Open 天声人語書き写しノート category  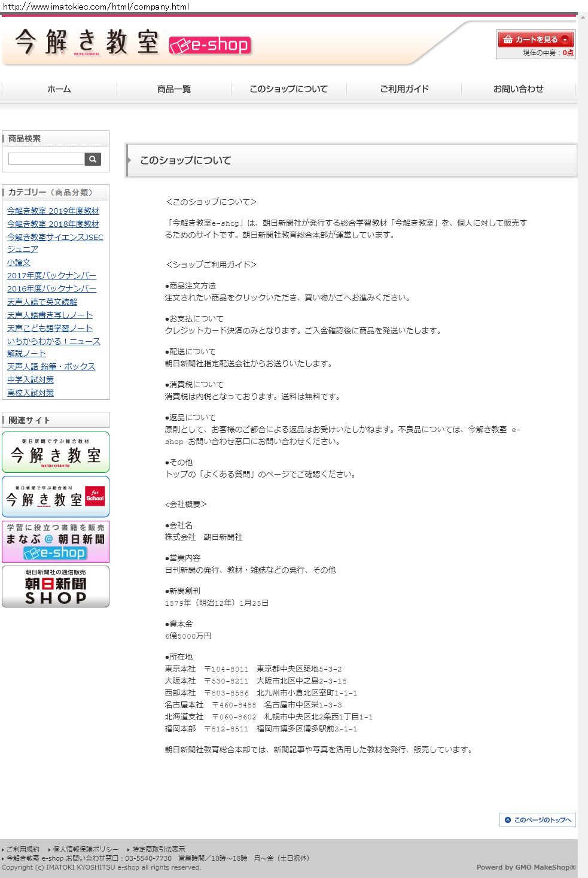[50, 315]
